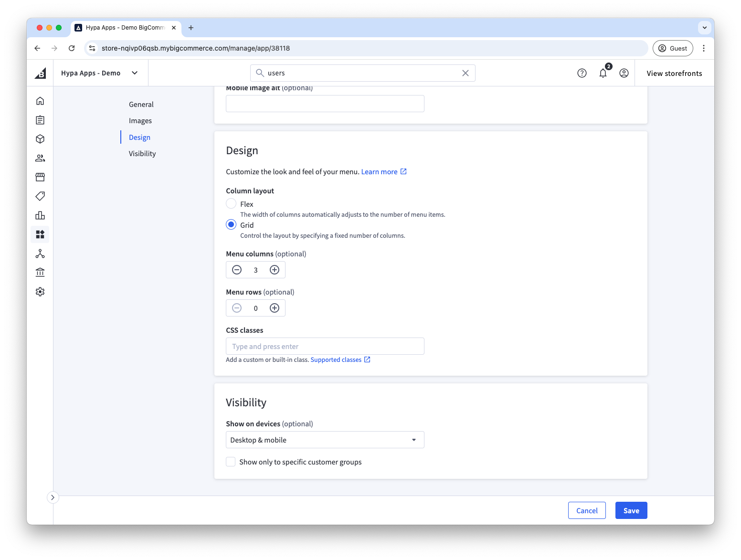Click the search magnifier icon
Screen dimensions: 741x560
point(260,73)
